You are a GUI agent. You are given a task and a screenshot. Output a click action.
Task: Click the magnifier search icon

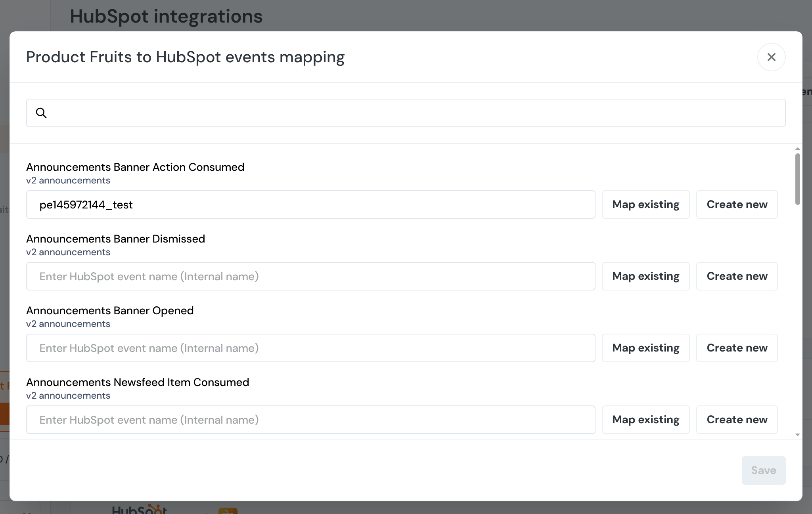coord(41,113)
